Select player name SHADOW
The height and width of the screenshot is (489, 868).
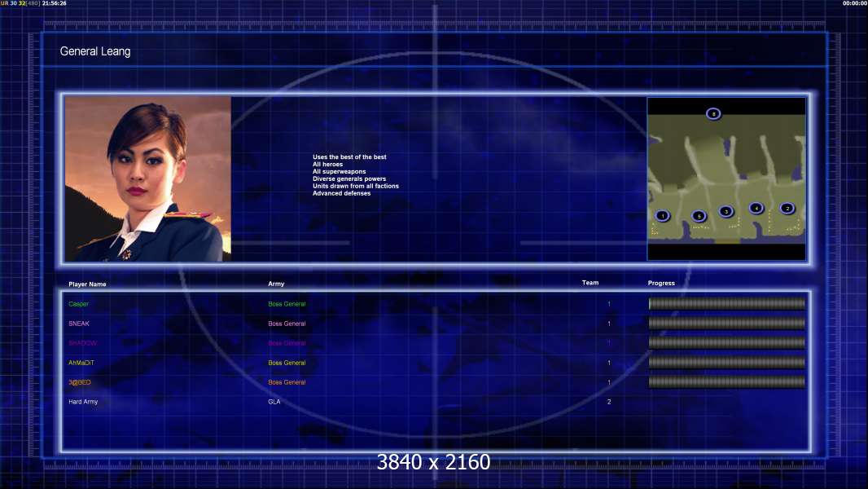pos(82,343)
